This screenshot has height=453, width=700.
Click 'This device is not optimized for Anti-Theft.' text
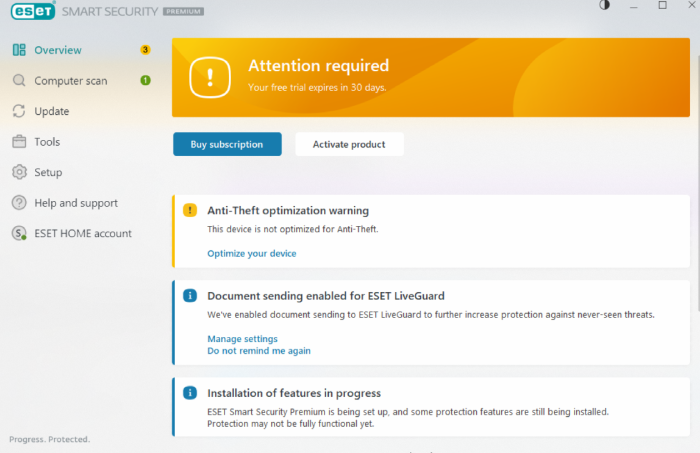point(292,229)
